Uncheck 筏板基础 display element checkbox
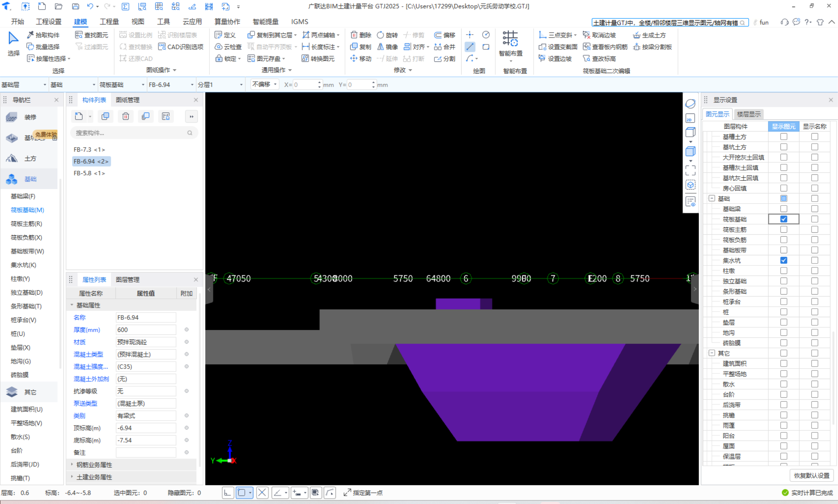The image size is (838, 504). coord(783,219)
